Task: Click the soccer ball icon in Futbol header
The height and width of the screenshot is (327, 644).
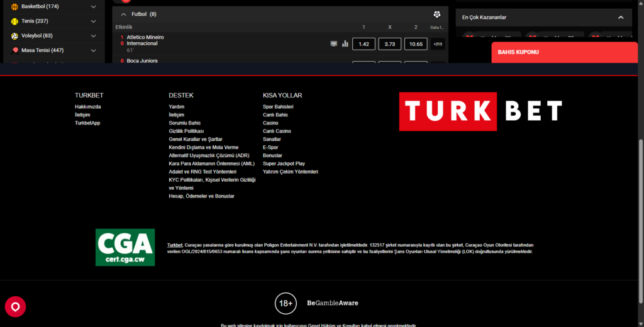Action: coord(437,14)
